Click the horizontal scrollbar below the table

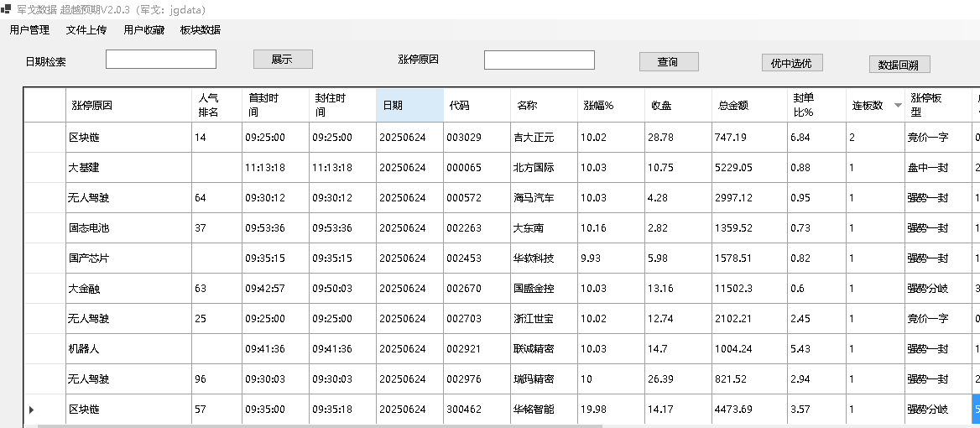click(319, 426)
